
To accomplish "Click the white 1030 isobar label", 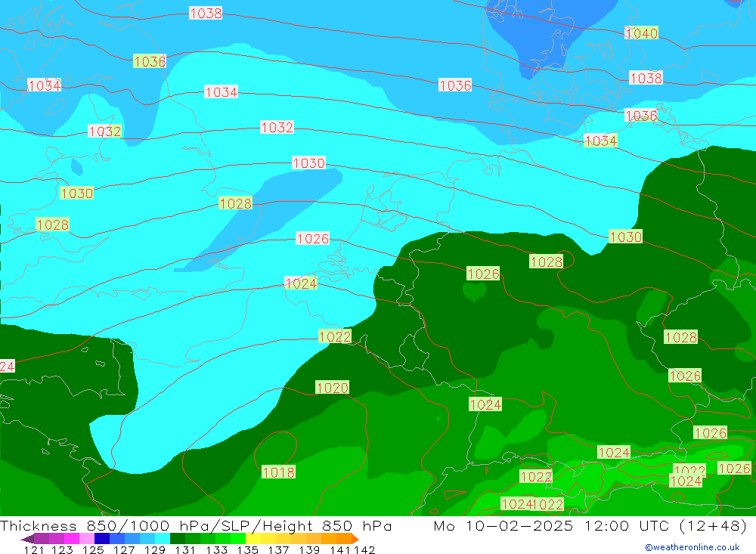I will point(308,163).
